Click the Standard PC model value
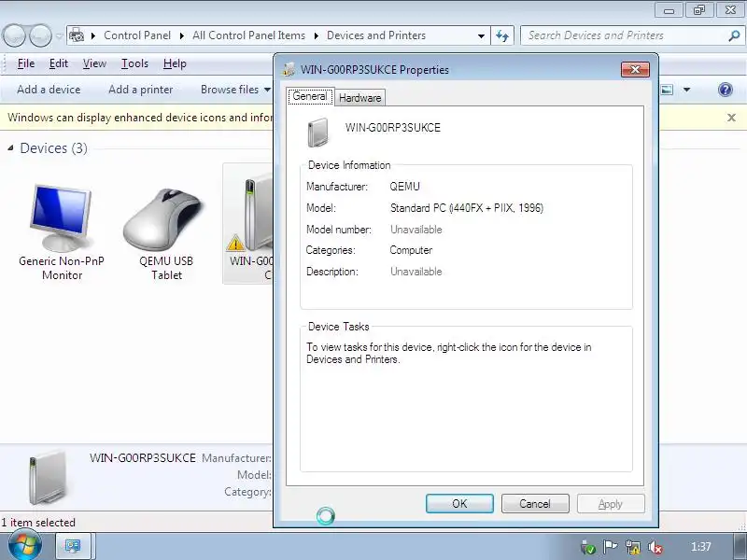 tap(466, 208)
